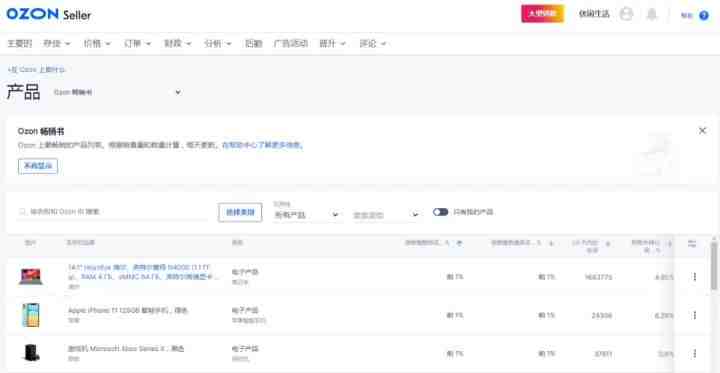Close the Ozon bestsellers info banner
Viewport: 720px width, 373px height.
click(702, 130)
